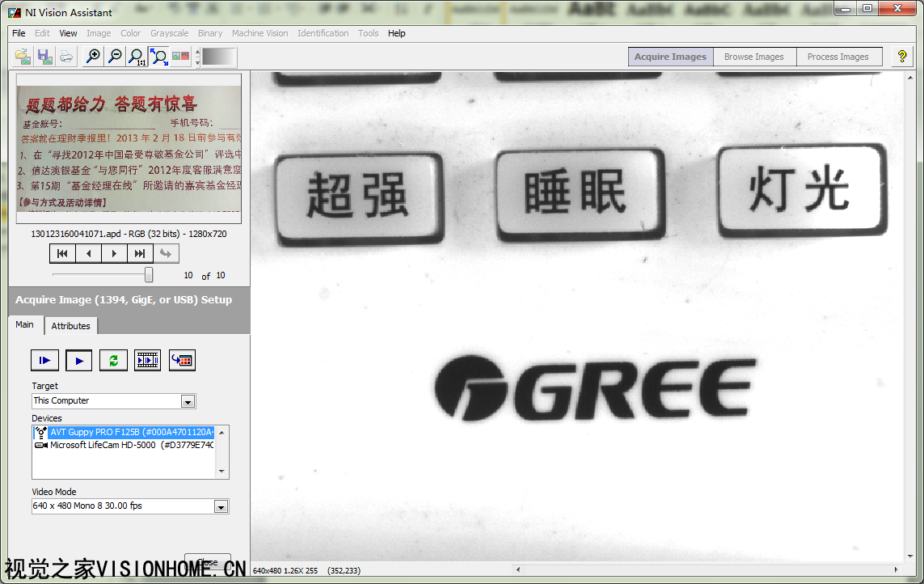Switch to the Attributes tab
This screenshot has width=924, height=584.
[x=70, y=326]
